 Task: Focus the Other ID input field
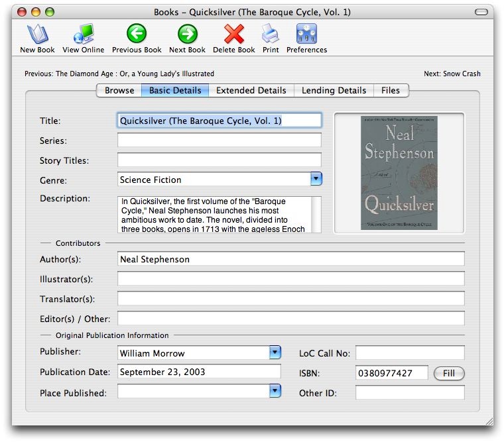[x=410, y=393]
